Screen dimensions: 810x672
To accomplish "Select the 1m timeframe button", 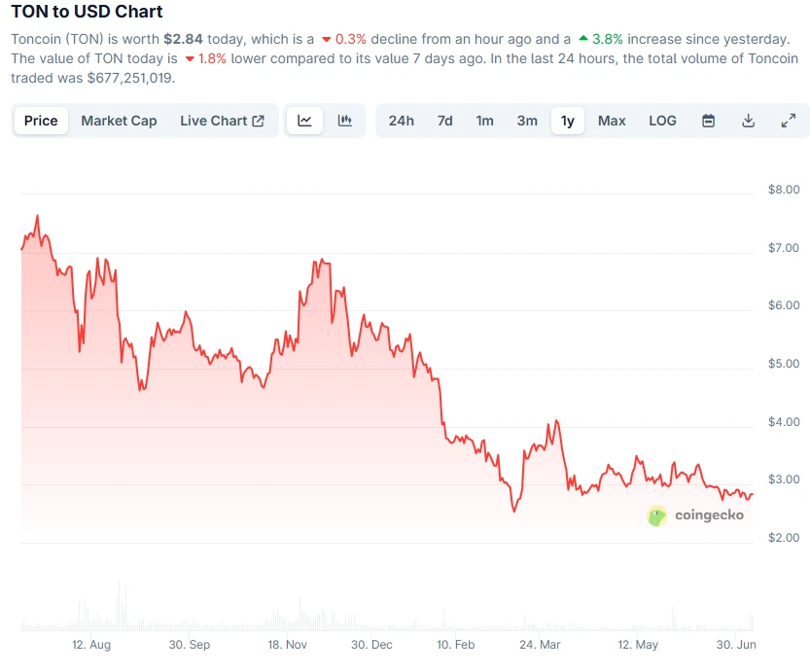I will pos(485,120).
